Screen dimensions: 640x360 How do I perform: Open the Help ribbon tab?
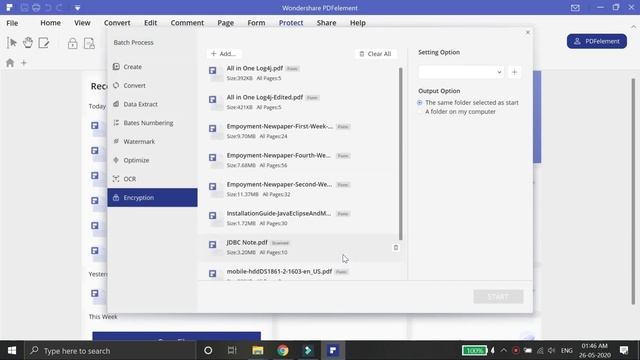[358, 23]
